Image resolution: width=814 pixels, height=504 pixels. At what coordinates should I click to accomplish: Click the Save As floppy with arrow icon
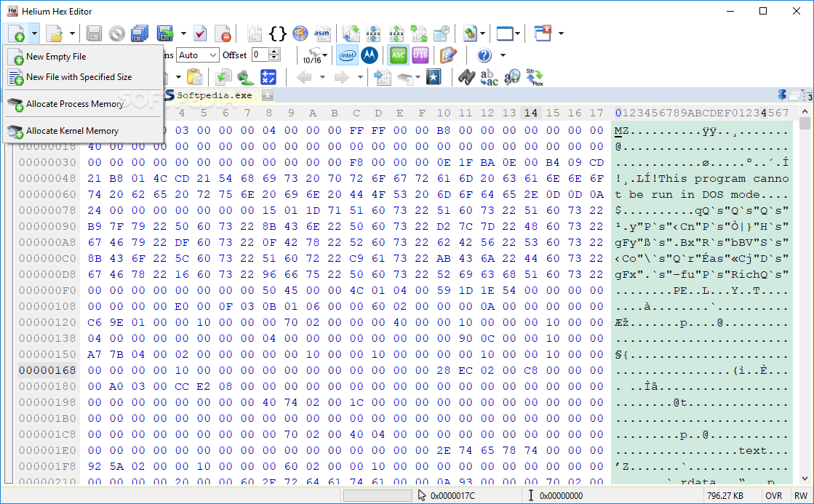click(x=166, y=33)
